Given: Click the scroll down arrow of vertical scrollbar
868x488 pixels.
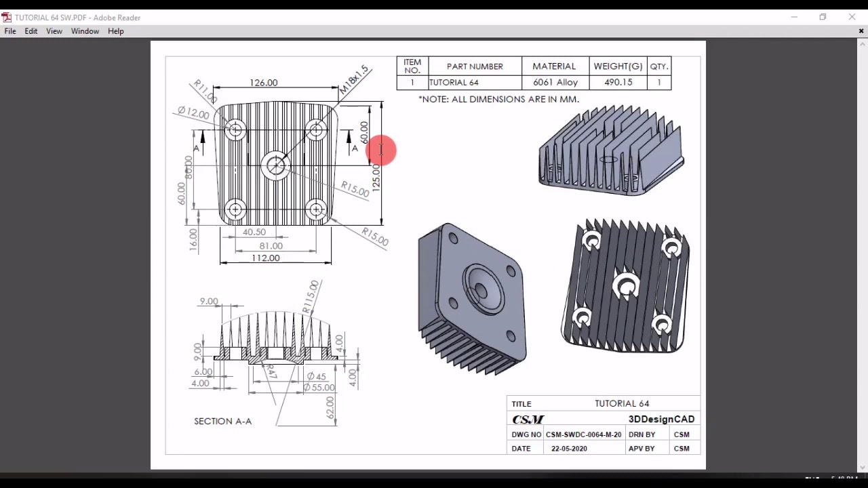Looking at the screenshot, I should click(863, 466).
